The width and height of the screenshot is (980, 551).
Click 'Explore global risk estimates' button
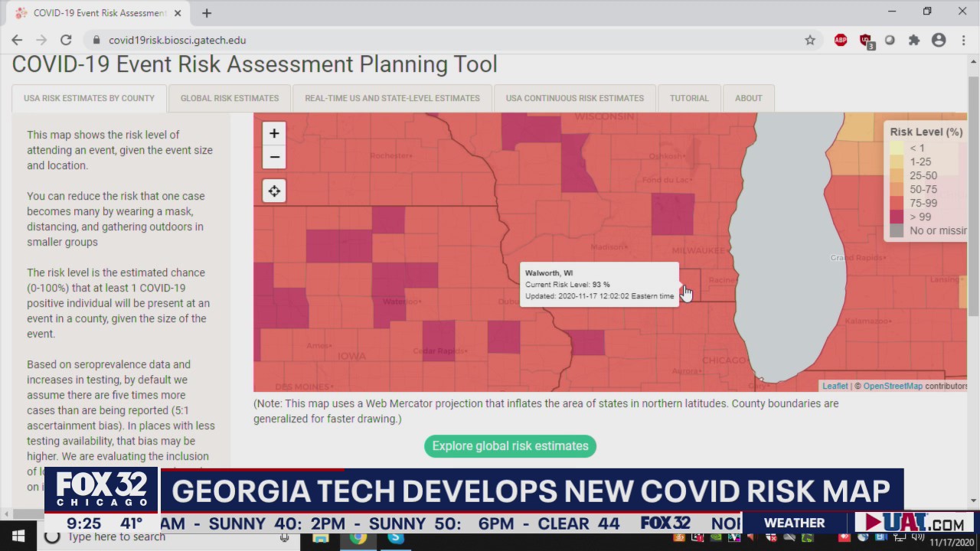point(510,446)
